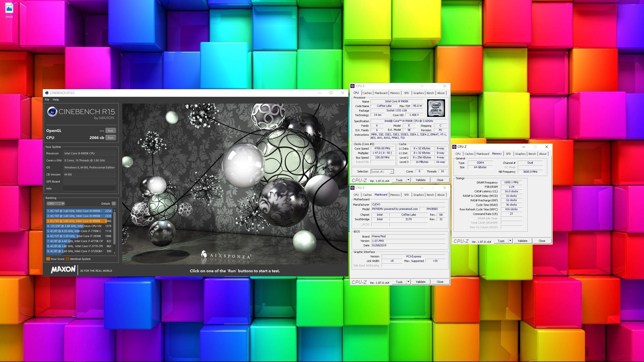Select About tab in CPU-Z Memory window
This screenshot has width=644, height=362.
(543, 154)
